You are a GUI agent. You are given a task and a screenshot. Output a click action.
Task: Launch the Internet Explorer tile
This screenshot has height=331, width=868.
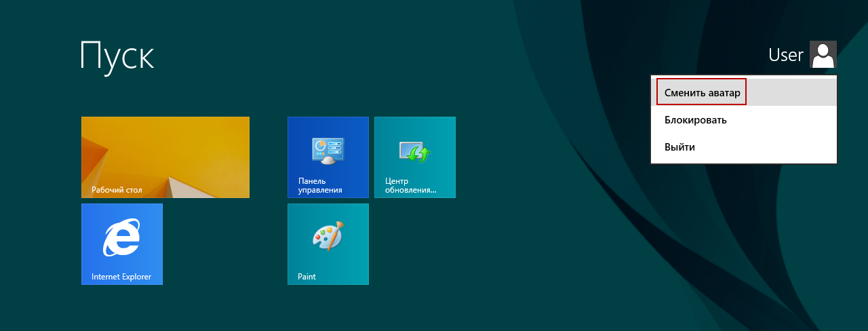point(122,244)
